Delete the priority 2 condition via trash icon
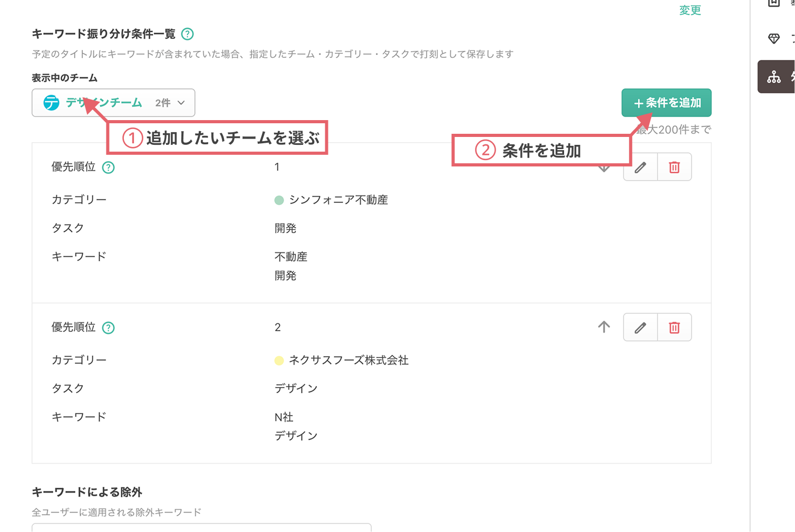 [x=675, y=327]
